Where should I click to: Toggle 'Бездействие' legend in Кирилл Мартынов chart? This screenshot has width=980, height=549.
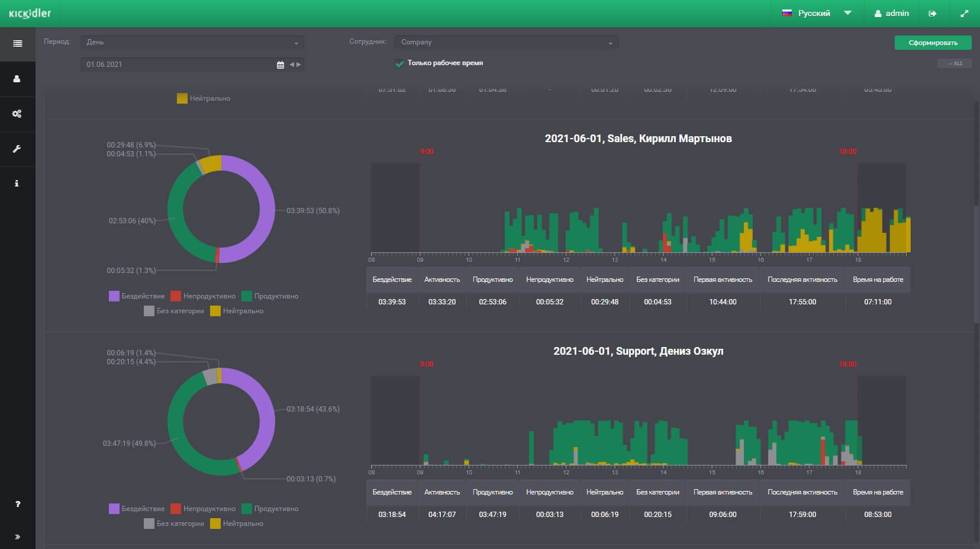click(x=137, y=296)
